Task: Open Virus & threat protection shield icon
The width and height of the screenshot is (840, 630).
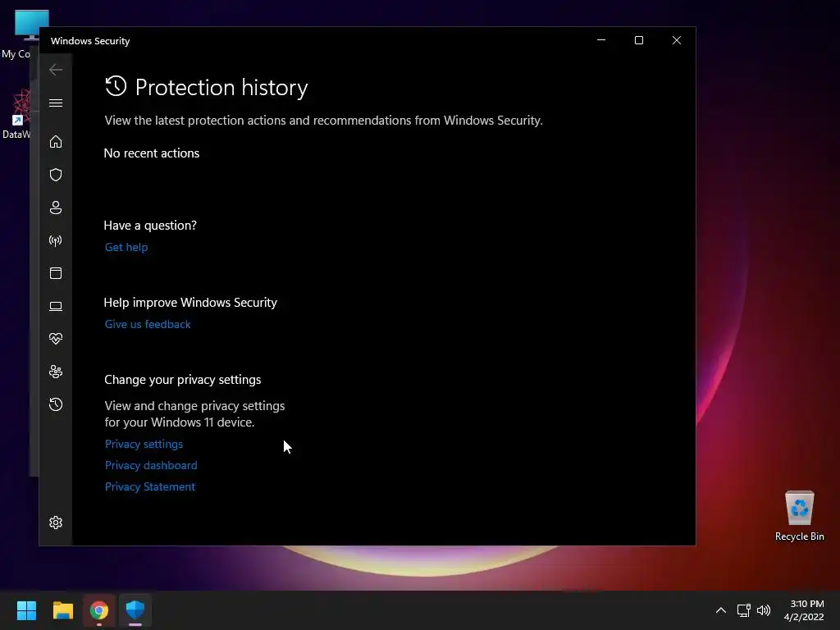Action: (x=56, y=175)
